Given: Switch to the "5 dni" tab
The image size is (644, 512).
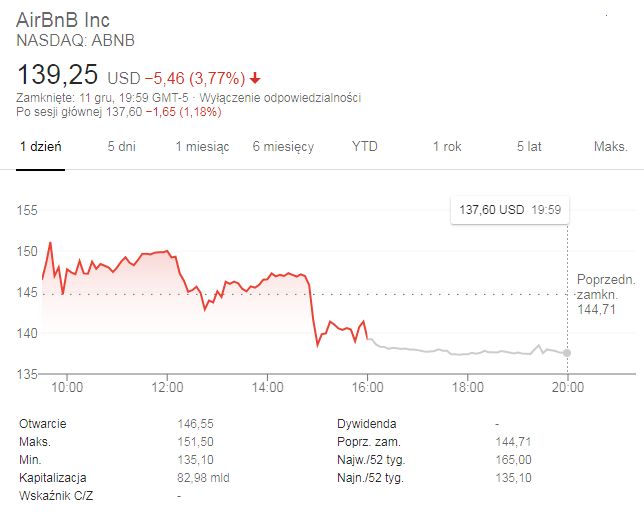Looking at the screenshot, I should [x=122, y=147].
